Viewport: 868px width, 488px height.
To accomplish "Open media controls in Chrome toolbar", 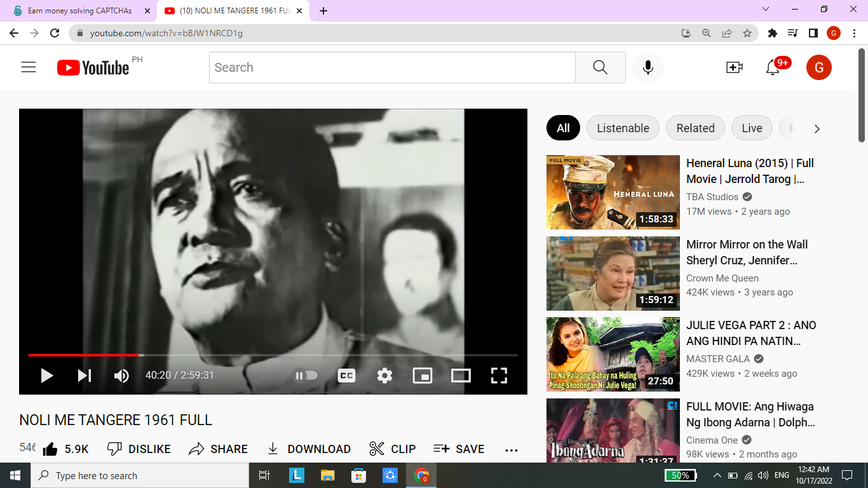I will point(793,33).
